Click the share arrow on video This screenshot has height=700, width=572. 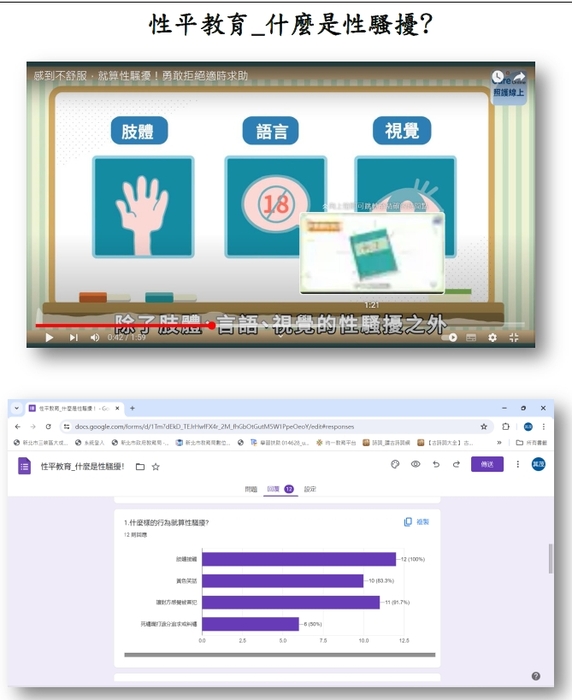click(x=518, y=77)
